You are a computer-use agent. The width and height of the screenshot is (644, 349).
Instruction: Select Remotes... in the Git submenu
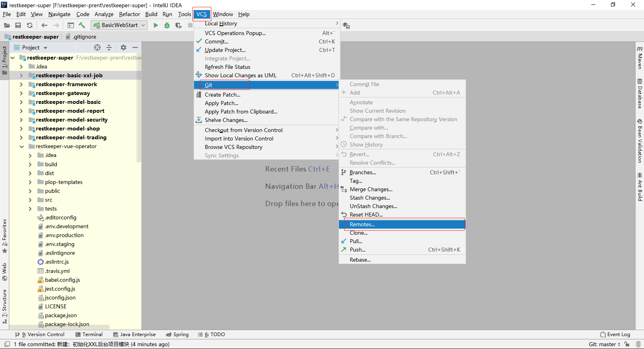402,224
